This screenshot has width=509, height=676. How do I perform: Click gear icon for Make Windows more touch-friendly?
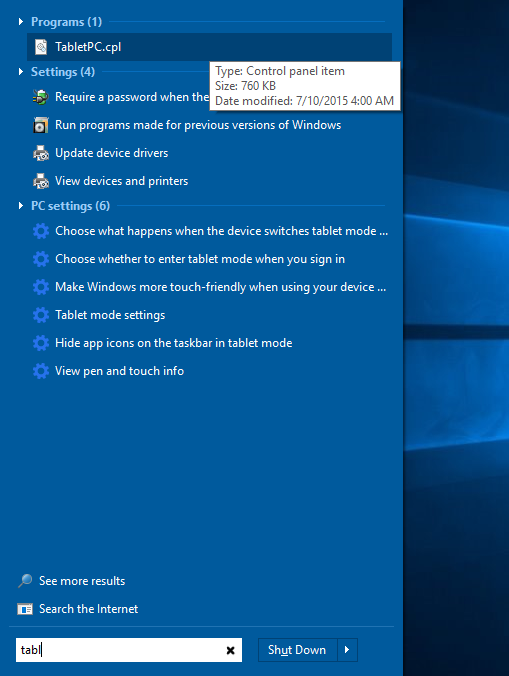click(x=41, y=287)
